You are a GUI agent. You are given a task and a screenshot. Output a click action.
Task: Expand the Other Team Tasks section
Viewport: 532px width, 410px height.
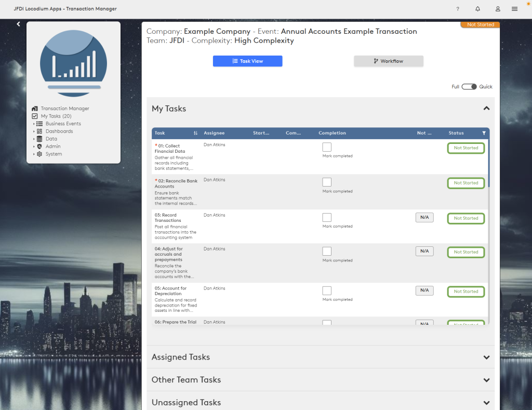coord(486,380)
